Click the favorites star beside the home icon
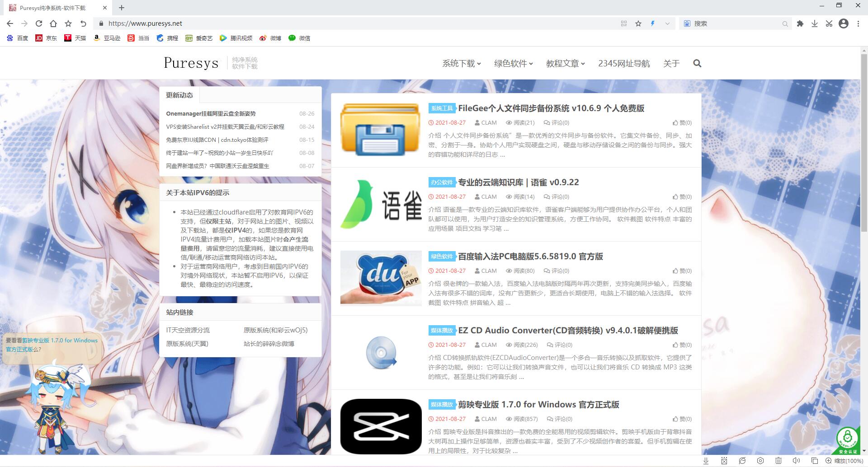868x467 pixels. tap(68, 23)
